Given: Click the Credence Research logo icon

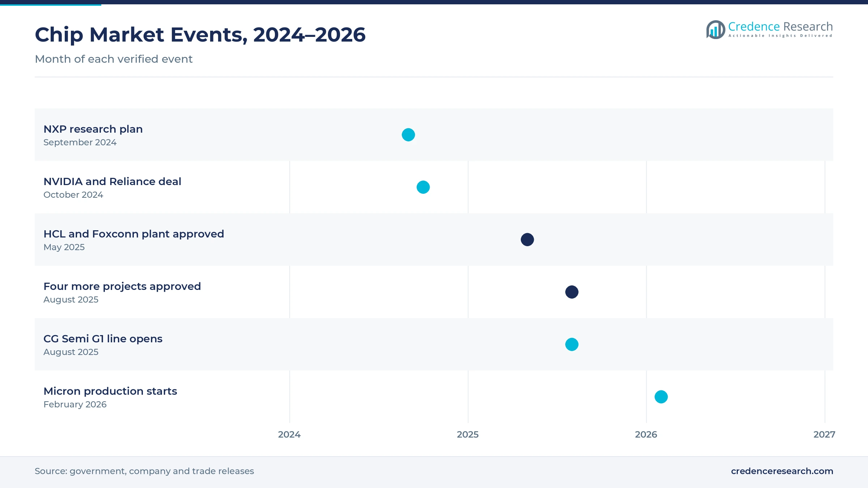Looking at the screenshot, I should [x=715, y=30].
